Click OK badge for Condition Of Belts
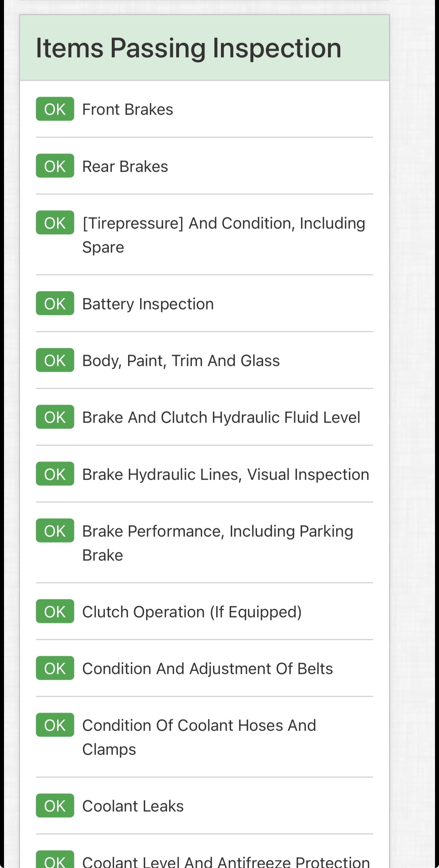This screenshot has height=868, width=439. [55, 668]
